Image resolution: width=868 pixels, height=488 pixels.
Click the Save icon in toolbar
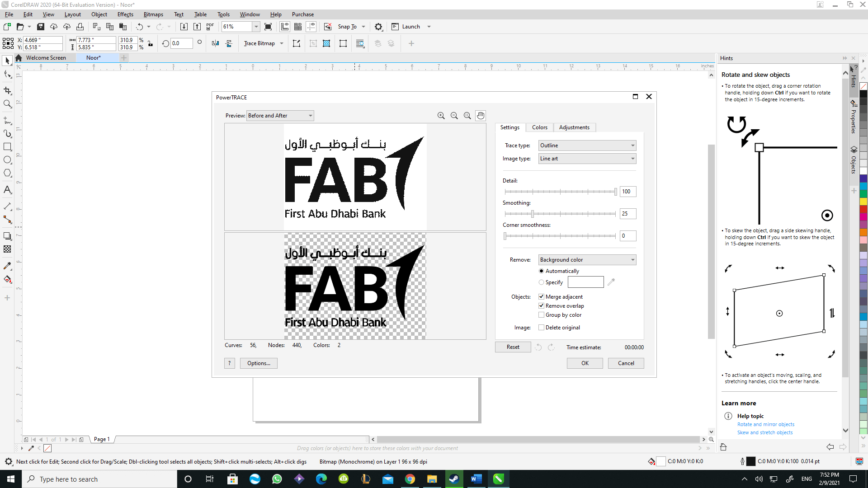(41, 27)
